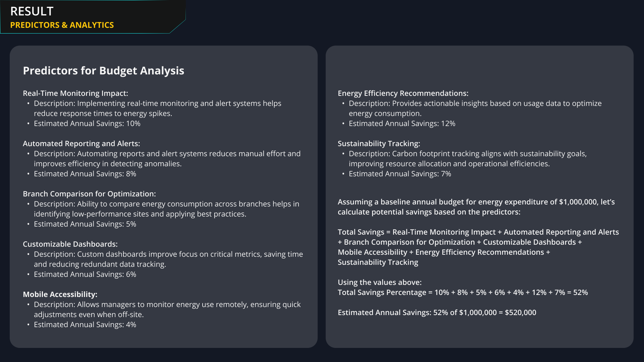Click Estimated Annual Savings 8% line

point(85,174)
